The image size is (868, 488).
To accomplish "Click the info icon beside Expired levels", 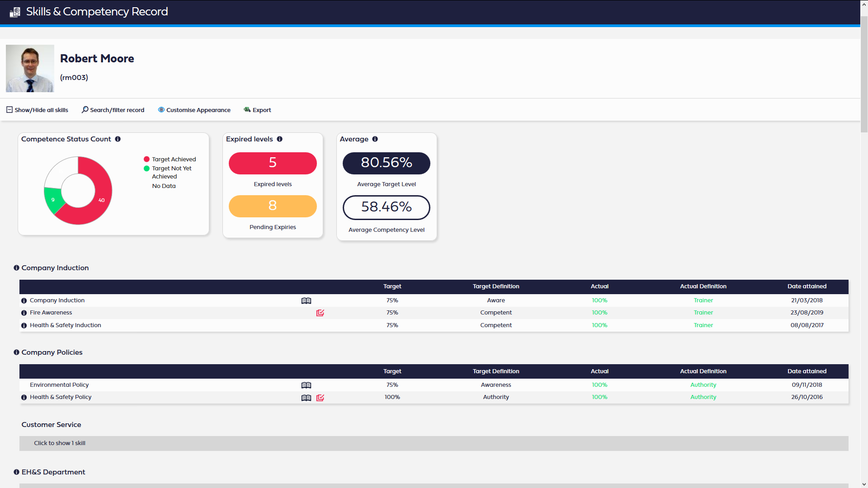I will (x=279, y=139).
